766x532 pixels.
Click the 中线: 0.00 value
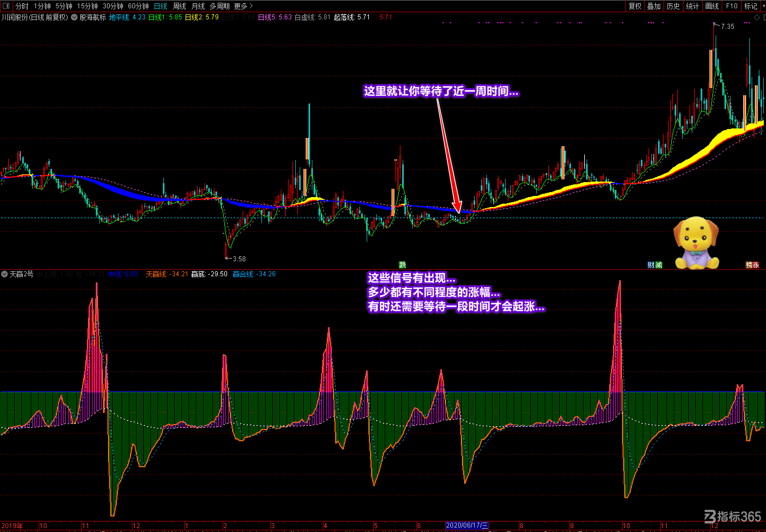[123, 274]
